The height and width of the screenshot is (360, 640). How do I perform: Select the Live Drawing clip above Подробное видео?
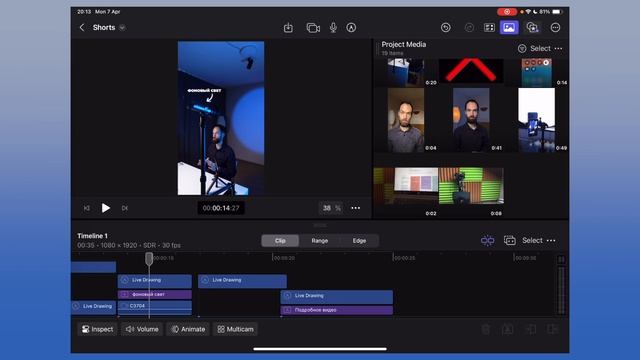(337, 296)
